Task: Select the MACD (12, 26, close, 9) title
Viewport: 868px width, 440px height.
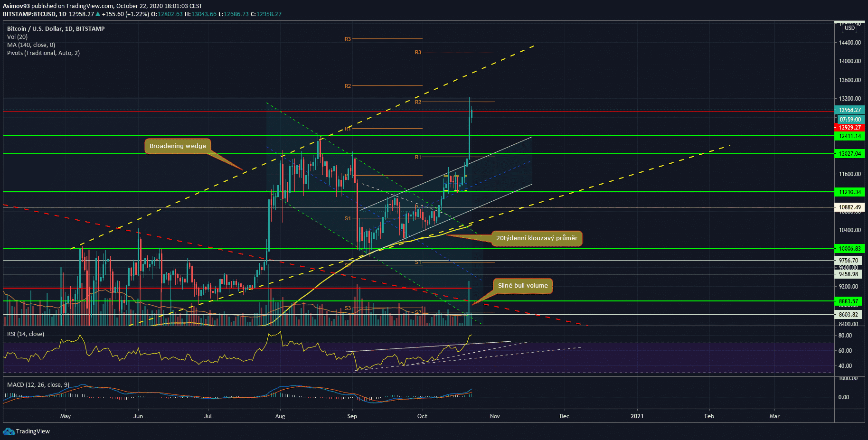Action: 38,385
